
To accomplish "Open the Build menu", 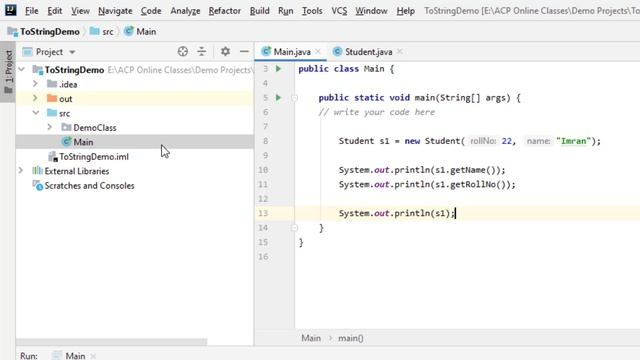I will (260, 11).
